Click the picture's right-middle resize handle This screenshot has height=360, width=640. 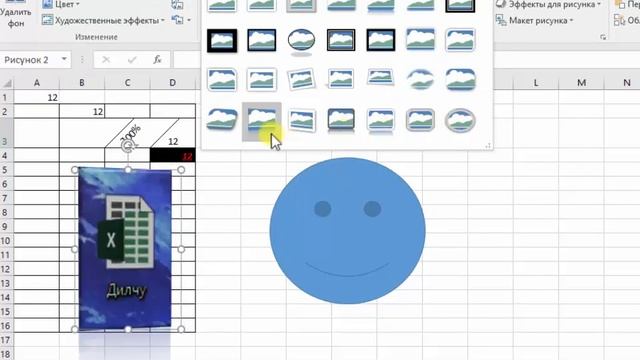tap(181, 249)
